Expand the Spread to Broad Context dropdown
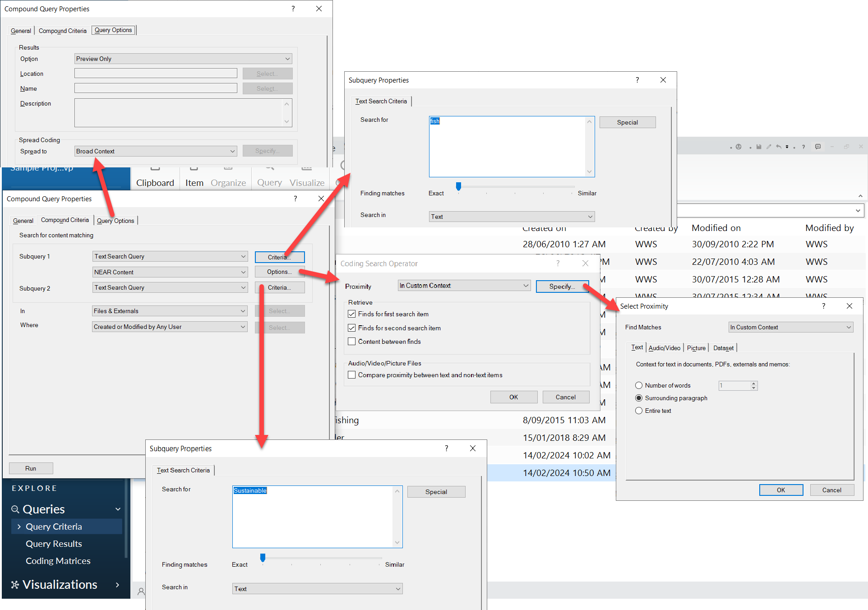Image resolution: width=868 pixels, height=610 pixels. (x=156, y=151)
